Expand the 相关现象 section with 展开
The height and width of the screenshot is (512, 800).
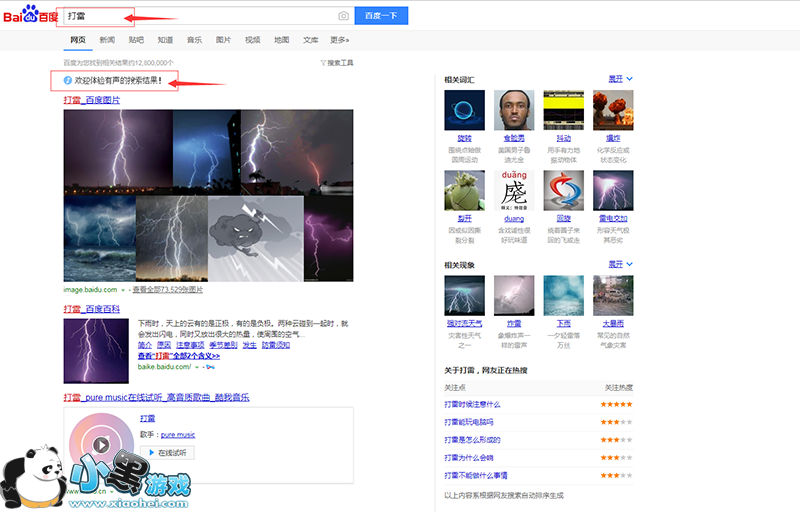click(620, 264)
